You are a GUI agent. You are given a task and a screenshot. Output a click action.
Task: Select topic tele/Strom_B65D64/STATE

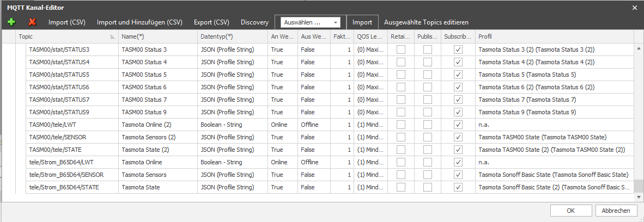pos(72,187)
